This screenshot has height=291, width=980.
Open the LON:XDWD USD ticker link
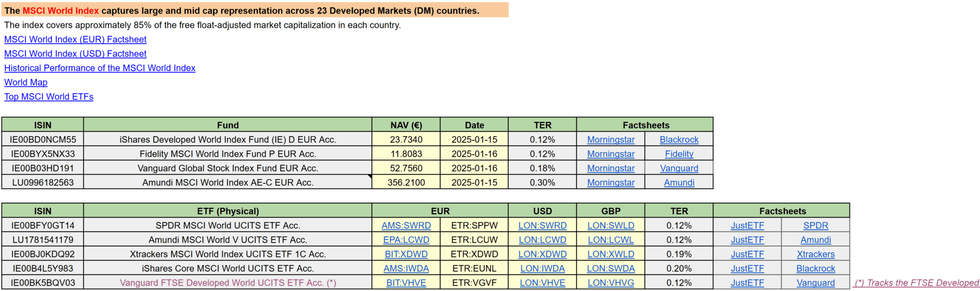tap(543, 254)
